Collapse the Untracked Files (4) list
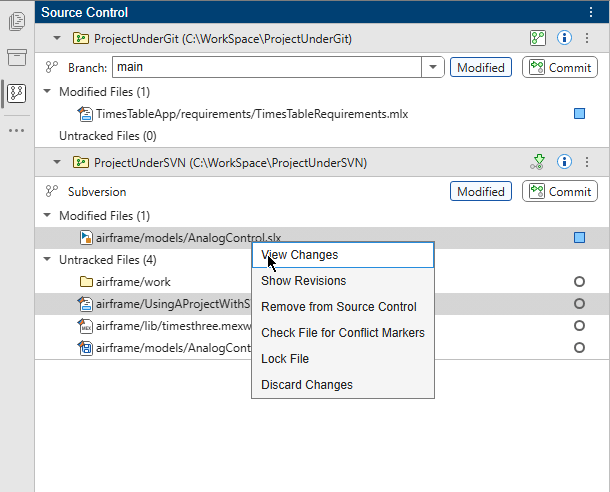Viewport: 610px width, 492px height. point(47,259)
